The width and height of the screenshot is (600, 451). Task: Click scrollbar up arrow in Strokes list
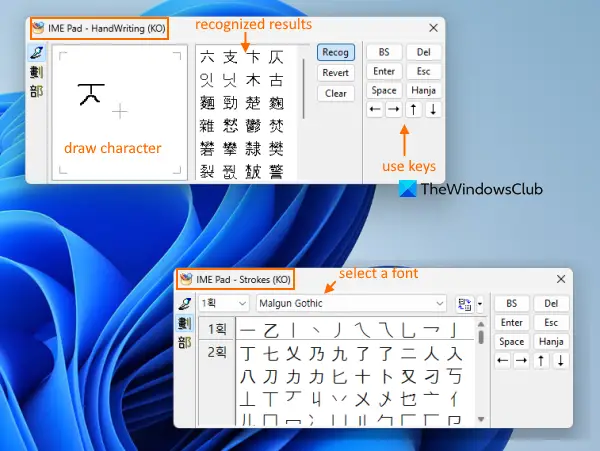tap(481, 324)
